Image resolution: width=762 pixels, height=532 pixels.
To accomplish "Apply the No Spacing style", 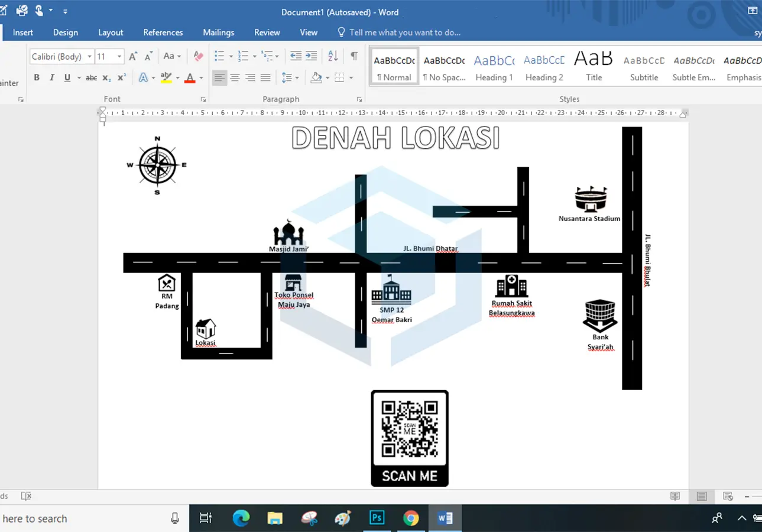I will 445,67.
